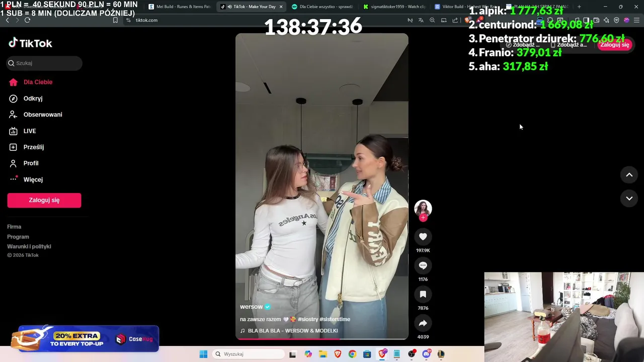Go to previous video with up chevron
This screenshot has width=644, height=362.
[629, 175]
